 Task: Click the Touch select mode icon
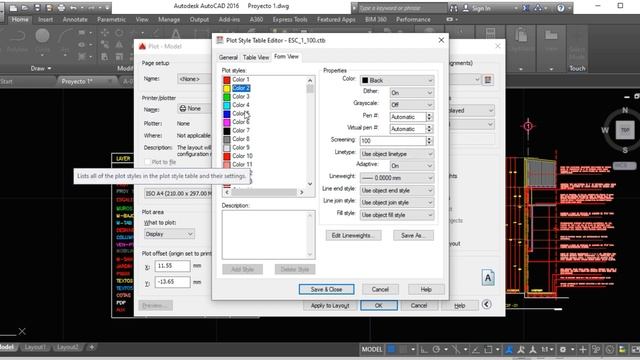[577, 49]
